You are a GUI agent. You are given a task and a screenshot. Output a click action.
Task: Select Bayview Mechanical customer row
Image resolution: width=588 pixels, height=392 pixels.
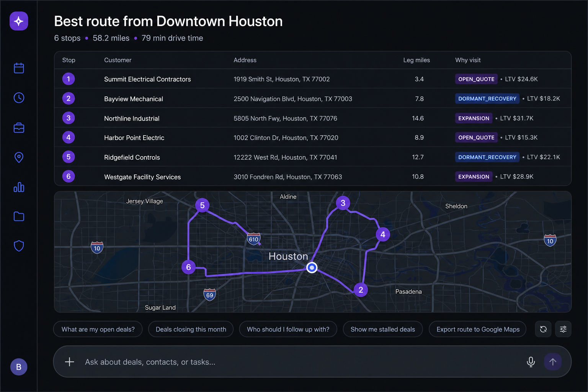(313, 98)
